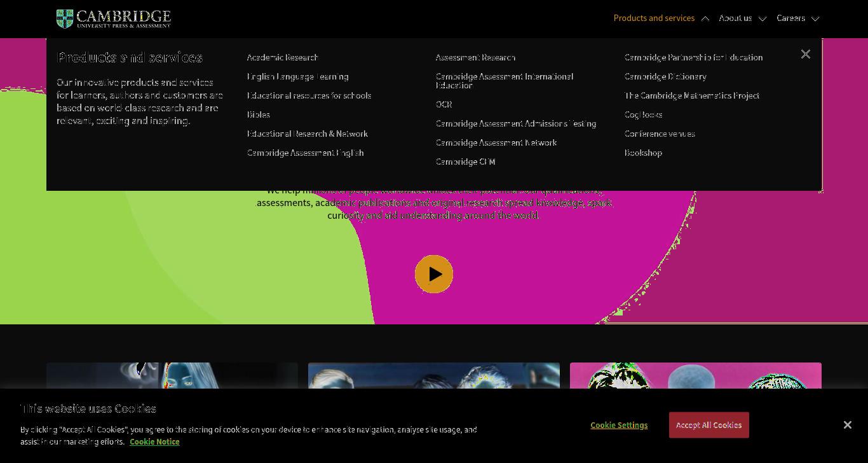This screenshot has width=868, height=463.
Task: Go to the Bookshop link
Action: (x=643, y=153)
